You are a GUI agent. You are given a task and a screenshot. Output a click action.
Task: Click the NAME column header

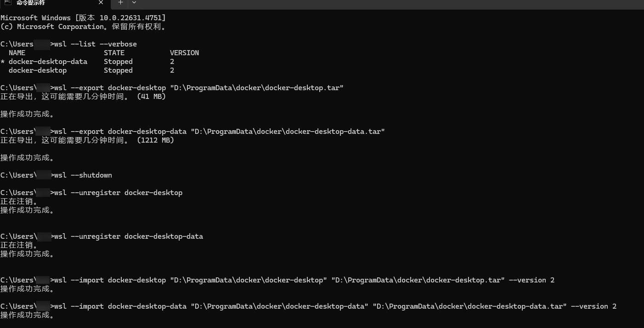point(17,53)
